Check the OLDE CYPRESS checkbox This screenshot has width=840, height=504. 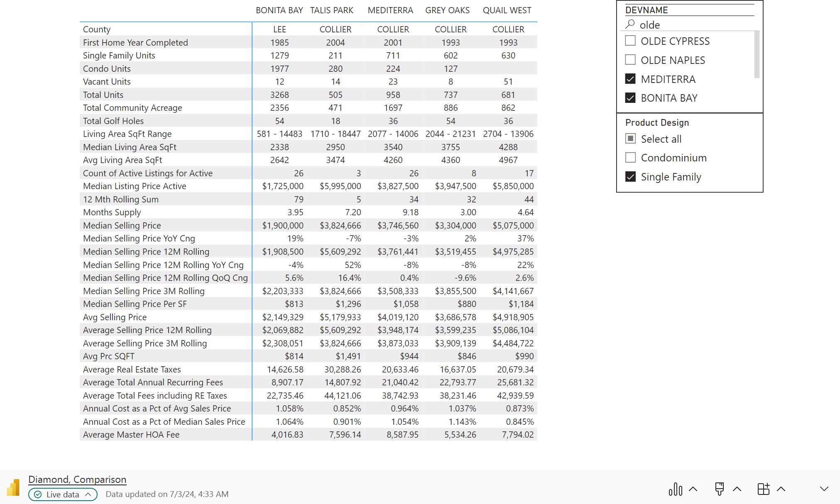click(x=630, y=41)
